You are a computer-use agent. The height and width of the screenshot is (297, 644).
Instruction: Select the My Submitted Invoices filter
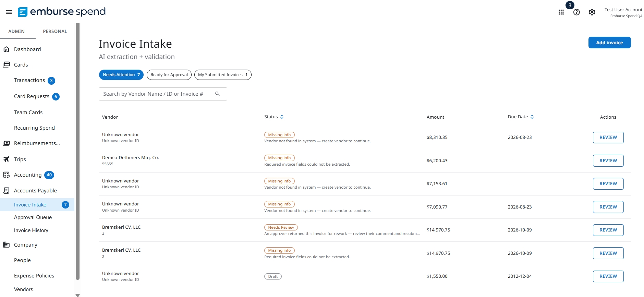click(223, 75)
